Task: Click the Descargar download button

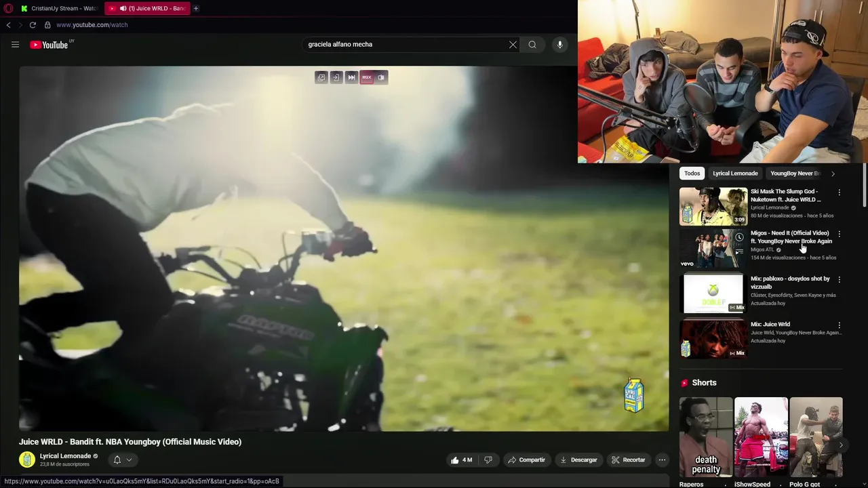Action: [578, 460]
